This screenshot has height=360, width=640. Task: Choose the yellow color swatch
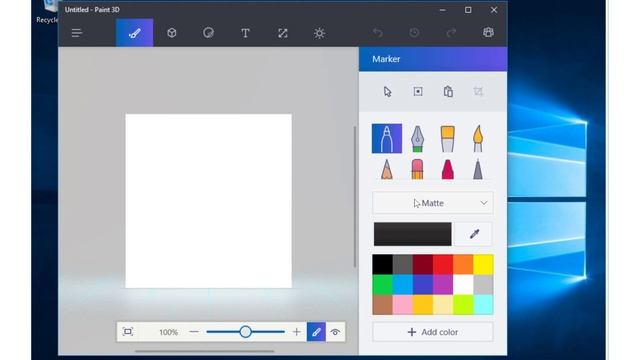(x=483, y=264)
